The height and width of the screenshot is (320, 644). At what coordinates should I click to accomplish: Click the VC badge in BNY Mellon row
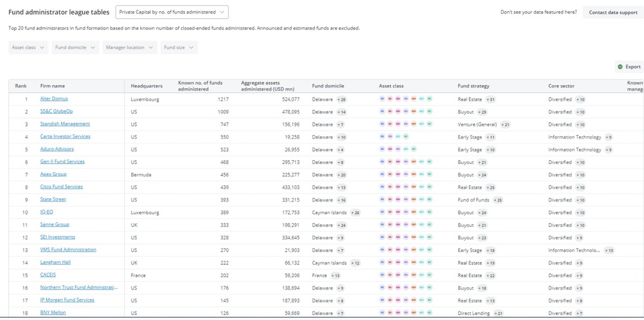tap(429, 313)
